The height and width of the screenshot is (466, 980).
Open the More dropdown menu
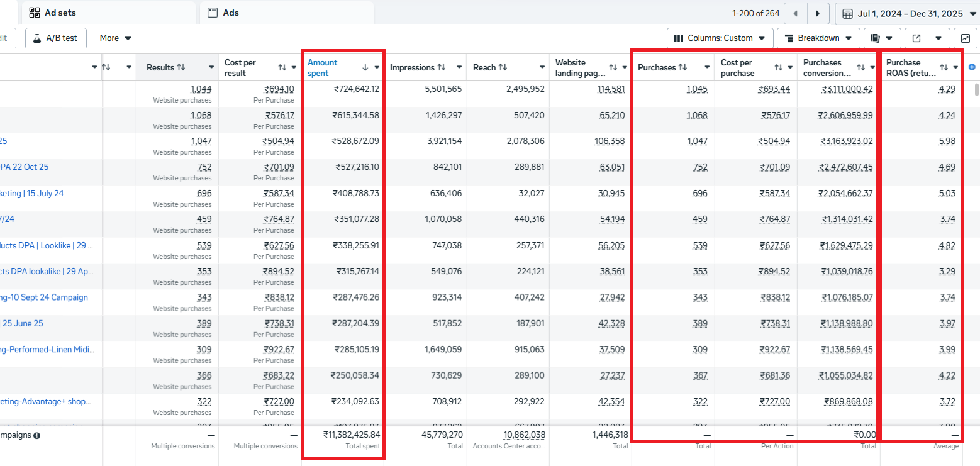[115, 38]
